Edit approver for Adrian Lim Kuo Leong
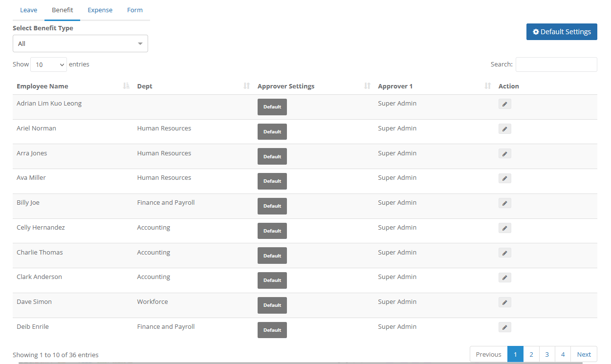Screen dimensions: 611x364 click(505, 104)
